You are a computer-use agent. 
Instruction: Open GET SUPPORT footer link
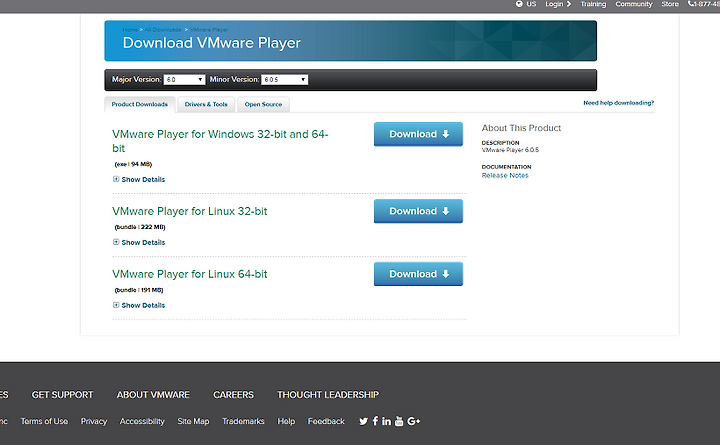tap(62, 395)
